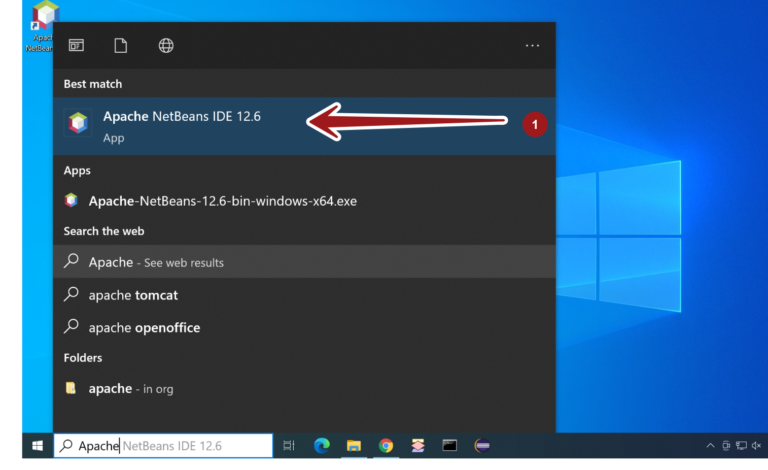Screen dimensions: 768x470
Task: Click the volume speaker tray icon
Action: point(755,446)
